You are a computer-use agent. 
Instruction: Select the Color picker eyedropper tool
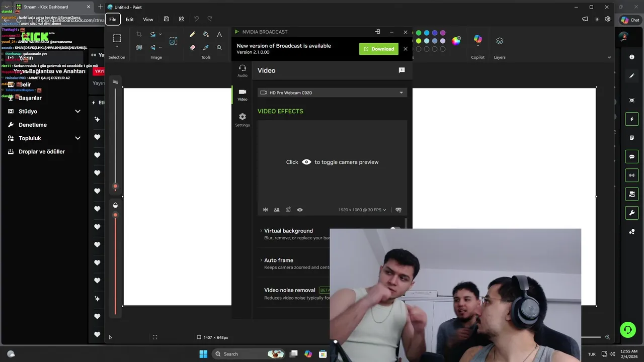coord(206,48)
